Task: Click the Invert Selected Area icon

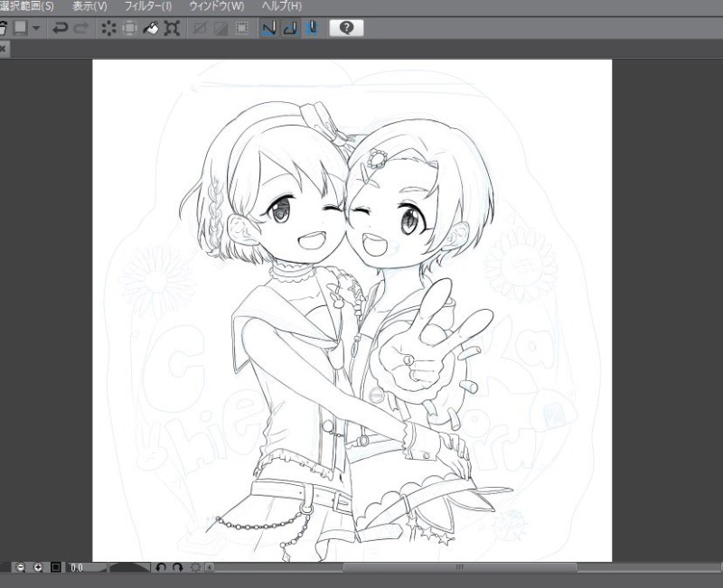Action: tap(221, 28)
